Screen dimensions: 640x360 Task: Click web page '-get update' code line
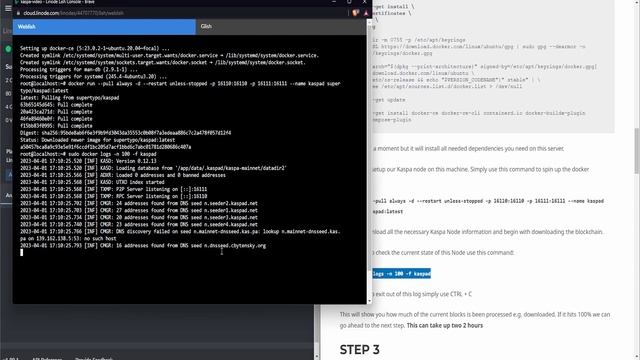389,100
